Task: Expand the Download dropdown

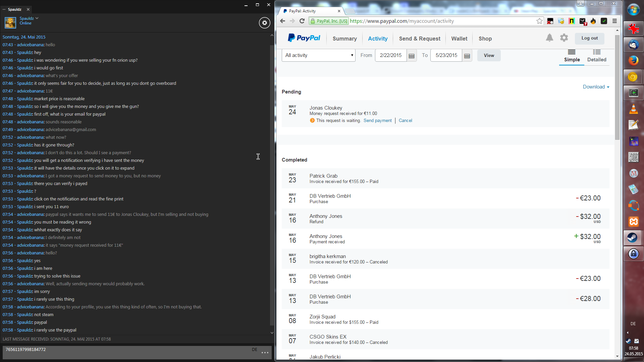Action: [596, 87]
